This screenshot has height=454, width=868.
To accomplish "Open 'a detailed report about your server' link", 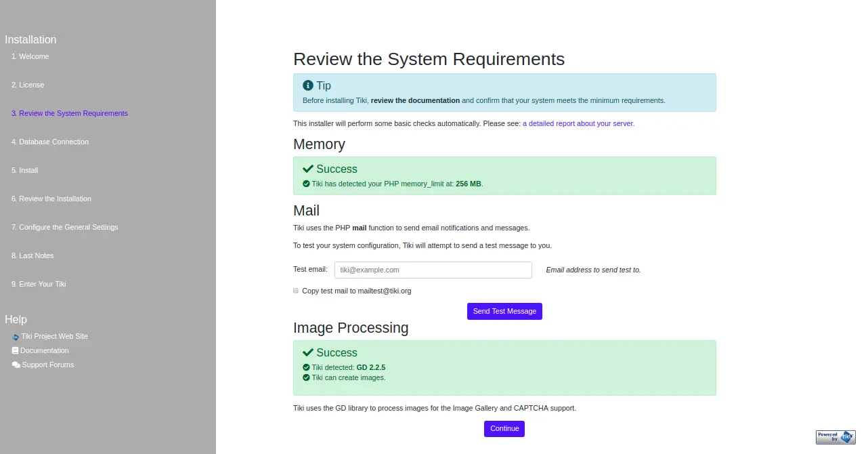I will pos(578,123).
